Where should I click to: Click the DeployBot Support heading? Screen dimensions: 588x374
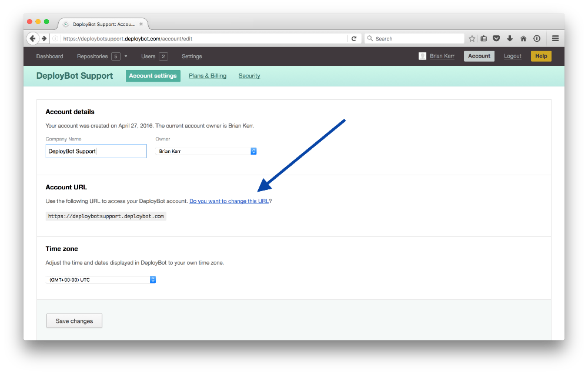coord(75,76)
